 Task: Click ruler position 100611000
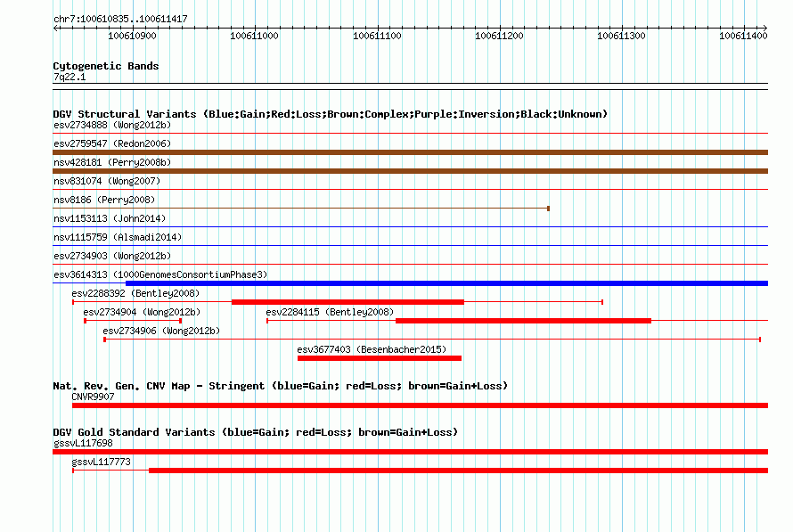pos(255,36)
